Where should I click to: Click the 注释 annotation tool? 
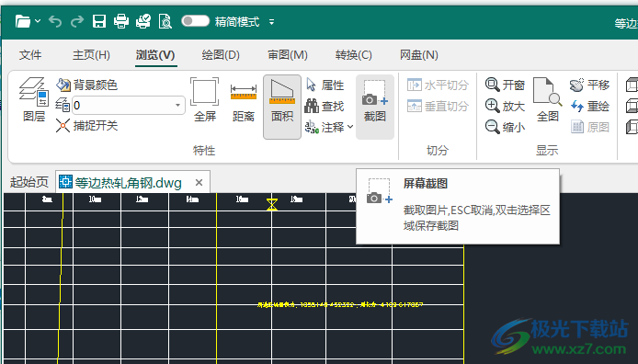[x=325, y=127]
